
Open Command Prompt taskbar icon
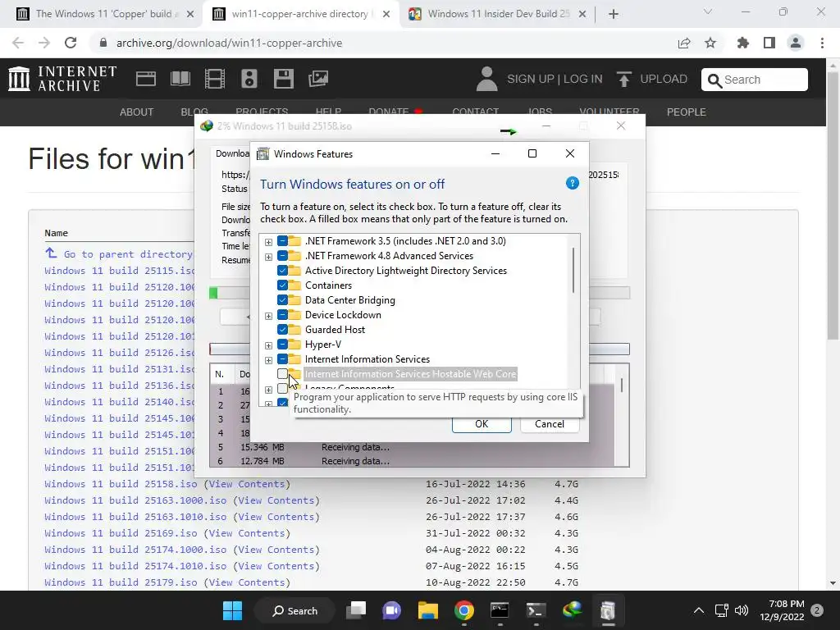(x=500, y=610)
